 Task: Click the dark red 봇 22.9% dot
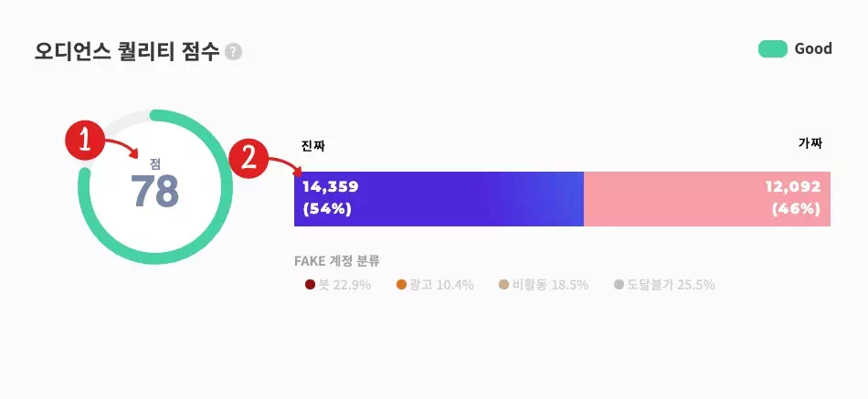(x=310, y=285)
